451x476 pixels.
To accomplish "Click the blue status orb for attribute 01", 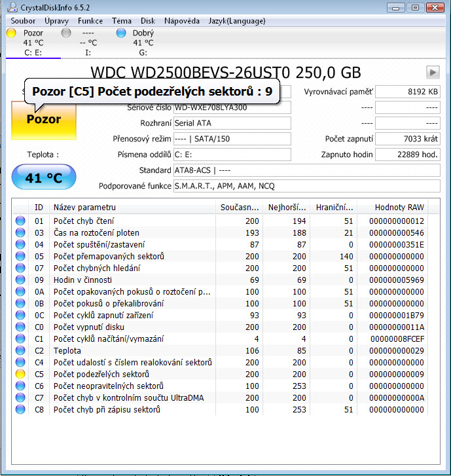I will [x=20, y=221].
